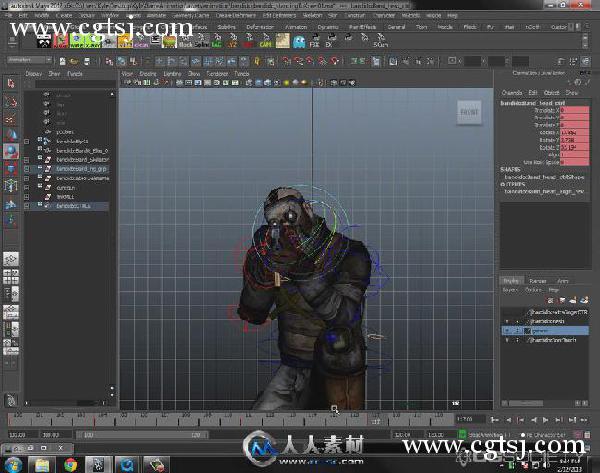Click the FRONT view cube

tap(469, 113)
